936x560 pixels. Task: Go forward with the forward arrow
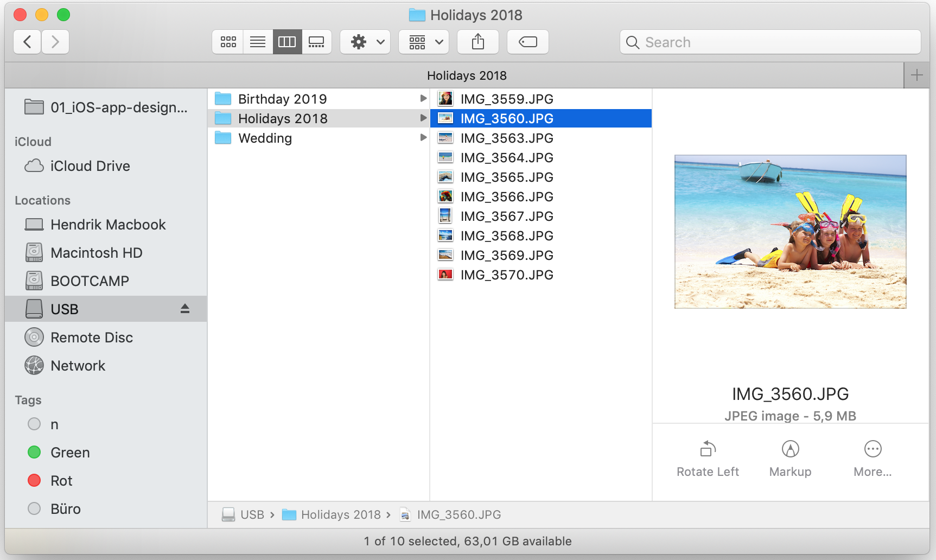pos(55,42)
